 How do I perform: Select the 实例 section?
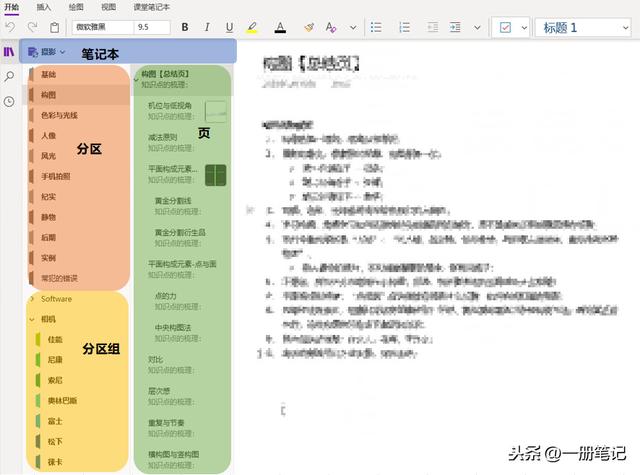click(x=79, y=258)
